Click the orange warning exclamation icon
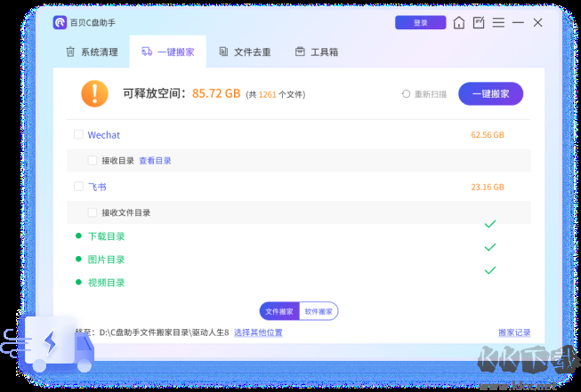The height and width of the screenshot is (392, 581). point(94,92)
